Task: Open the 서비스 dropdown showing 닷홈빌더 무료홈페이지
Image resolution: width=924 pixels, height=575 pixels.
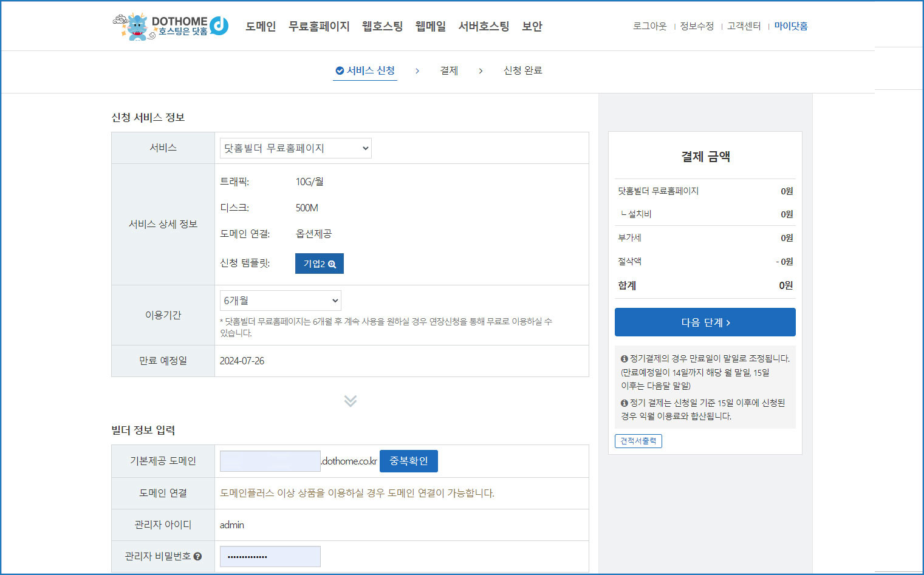Action: point(295,148)
